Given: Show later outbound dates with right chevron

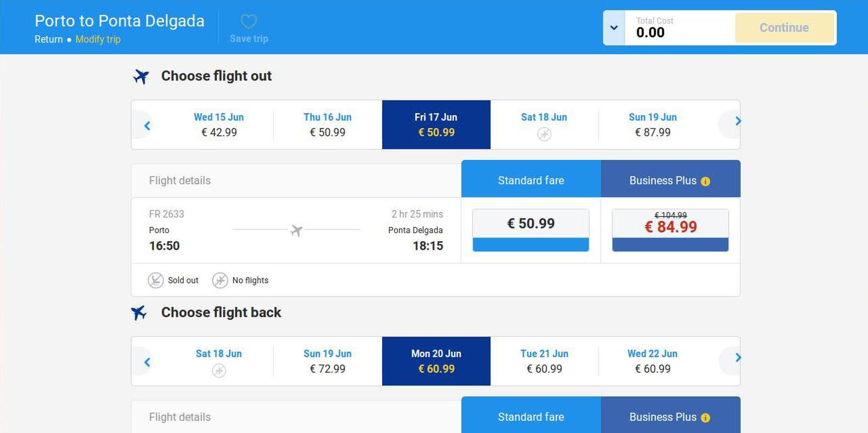Looking at the screenshot, I should (738, 122).
